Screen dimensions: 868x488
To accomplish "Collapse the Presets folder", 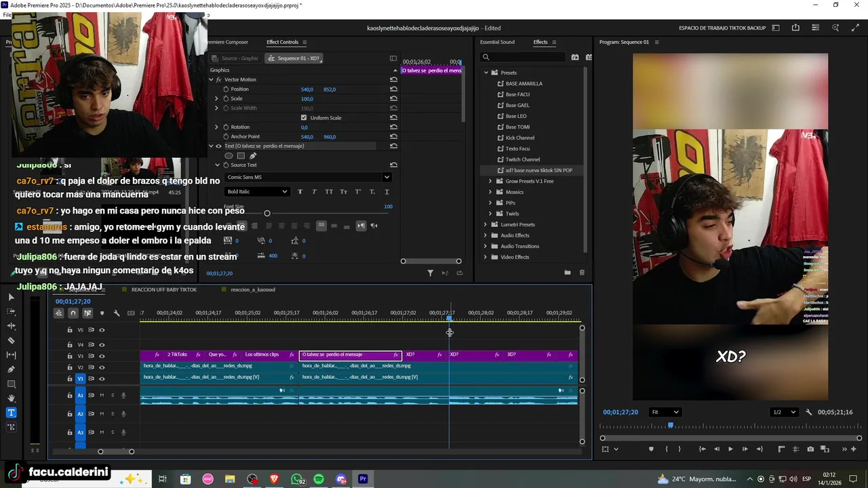I will point(486,73).
